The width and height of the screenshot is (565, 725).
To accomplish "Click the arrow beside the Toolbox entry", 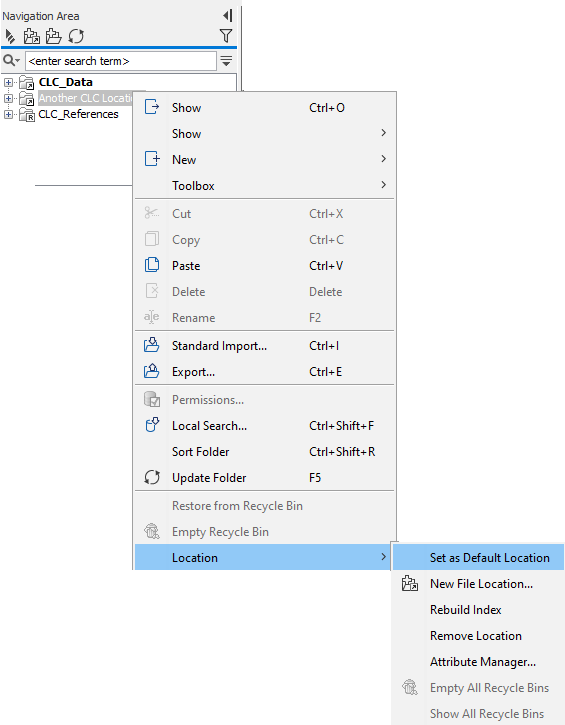I will pyautogui.click(x=383, y=184).
